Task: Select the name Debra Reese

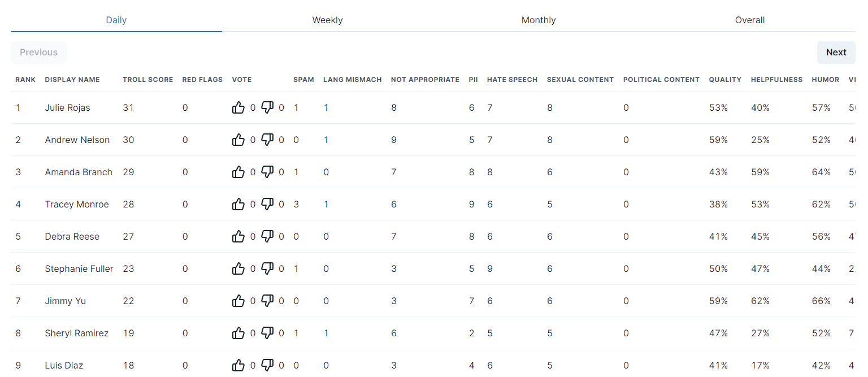Action: click(72, 236)
